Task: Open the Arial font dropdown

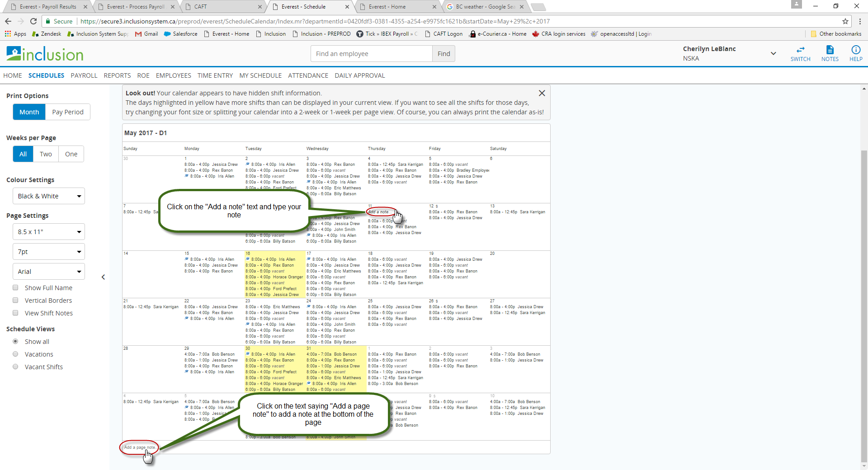Action: 49,272
